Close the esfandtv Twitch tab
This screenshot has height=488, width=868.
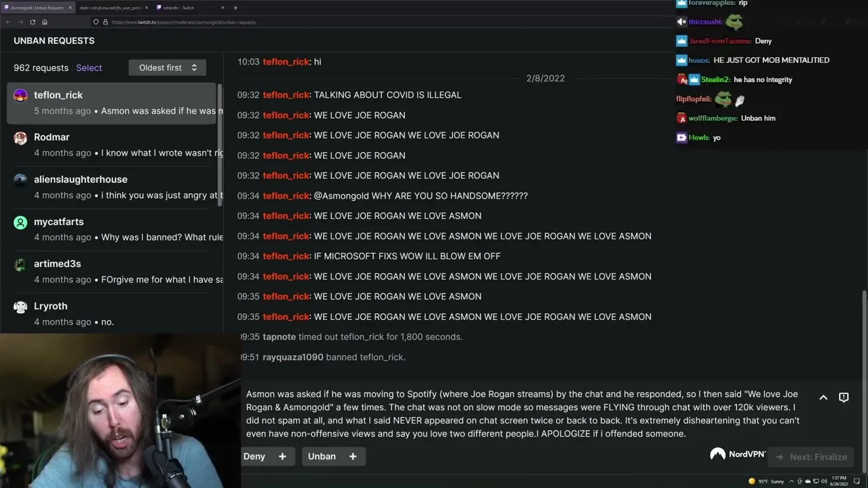tap(222, 7)
